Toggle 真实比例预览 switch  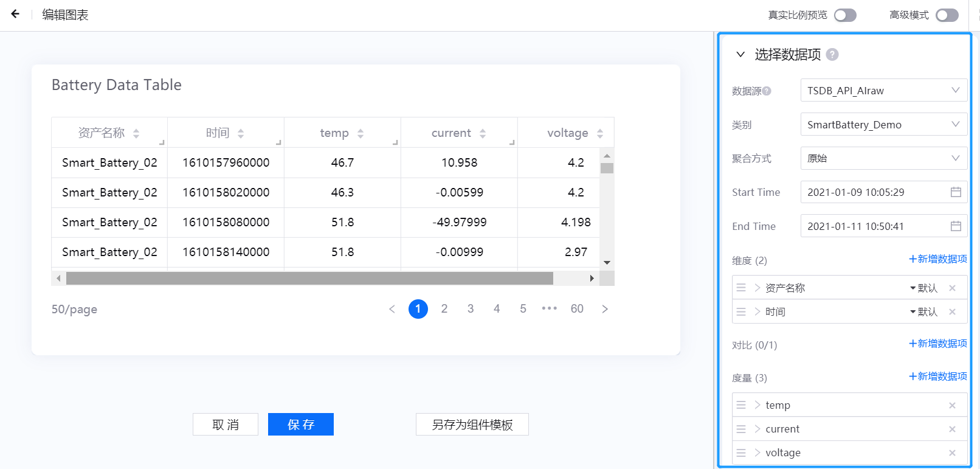844,15
